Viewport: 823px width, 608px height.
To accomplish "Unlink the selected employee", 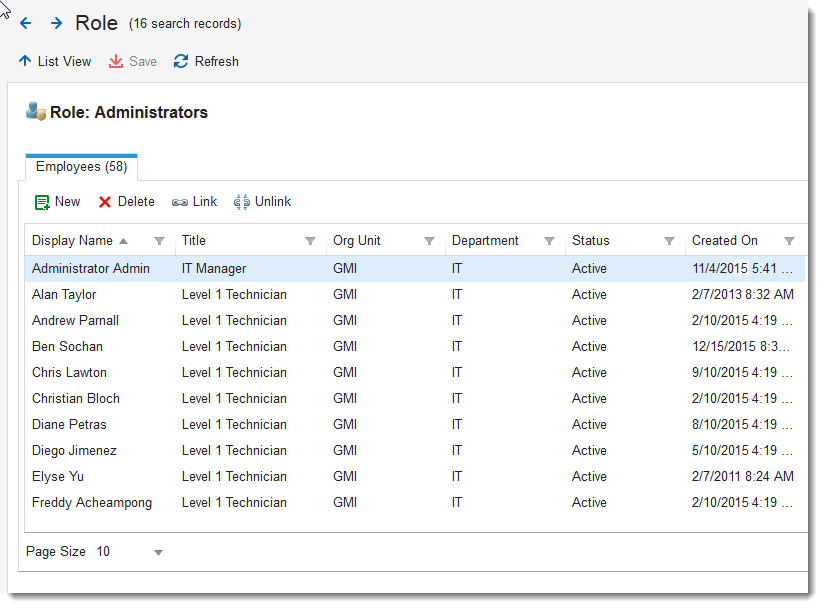I will (x=262, y=202).
